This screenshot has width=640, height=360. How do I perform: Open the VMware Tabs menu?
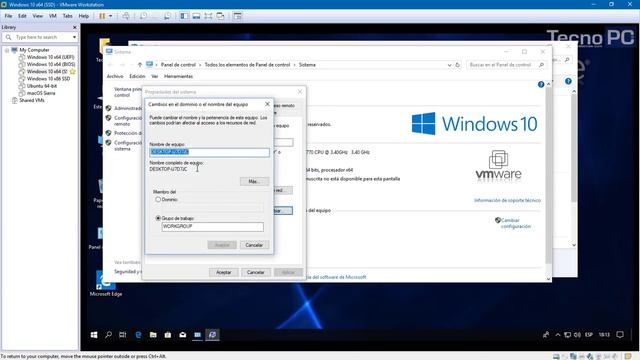pyautogui.click(x=67, y=16)
